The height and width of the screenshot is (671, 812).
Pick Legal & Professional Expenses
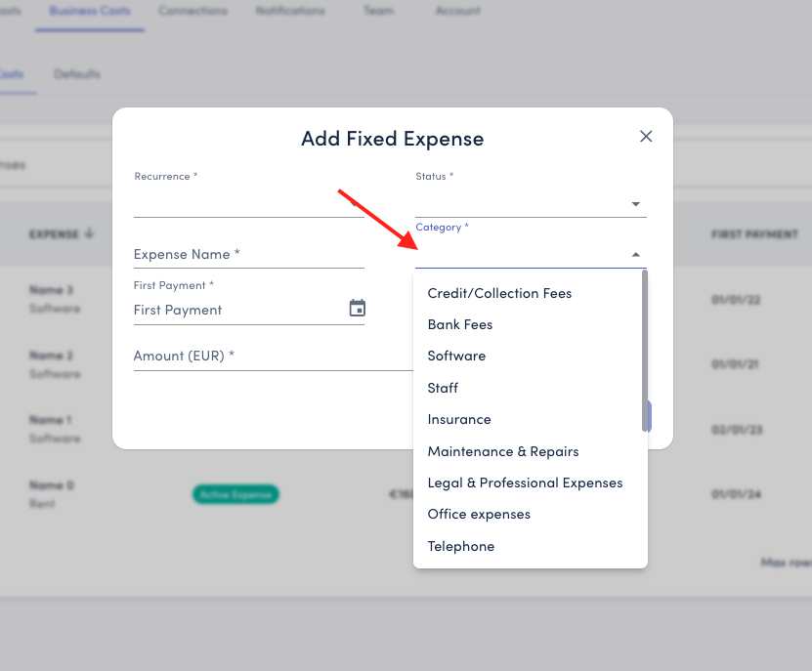(x=525, y=482)
